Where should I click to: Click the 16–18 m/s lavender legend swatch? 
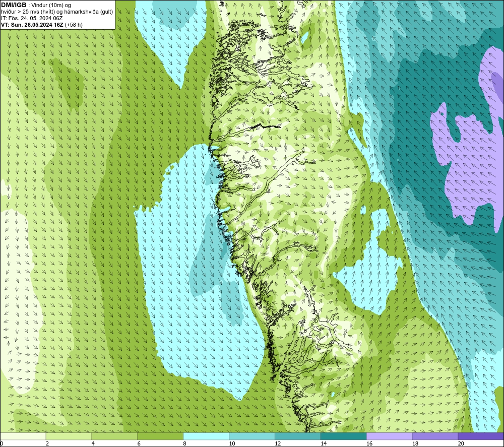[389, 436]
